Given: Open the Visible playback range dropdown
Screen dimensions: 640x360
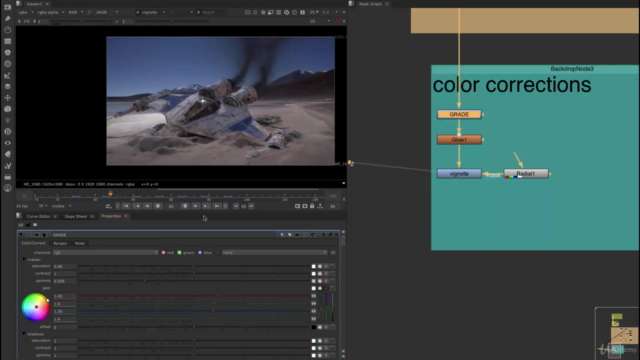Looking at the screenshot, I should [x=62, y=206].
